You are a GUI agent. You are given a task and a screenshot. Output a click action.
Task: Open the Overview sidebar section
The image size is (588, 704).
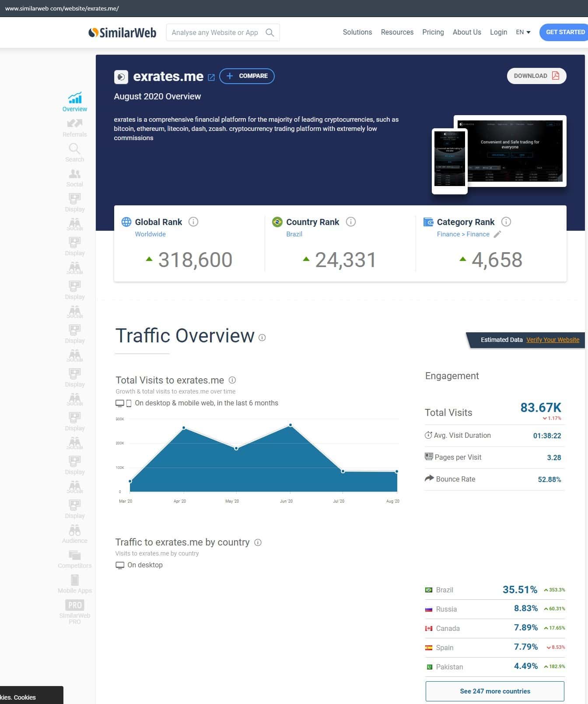click(75, 102)
